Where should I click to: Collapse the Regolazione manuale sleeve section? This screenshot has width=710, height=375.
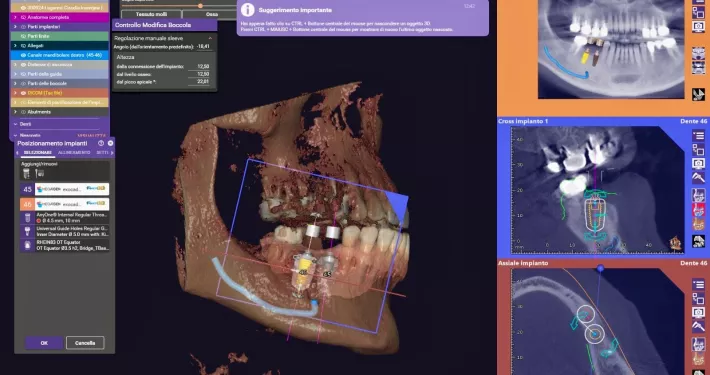click(210, 38)
